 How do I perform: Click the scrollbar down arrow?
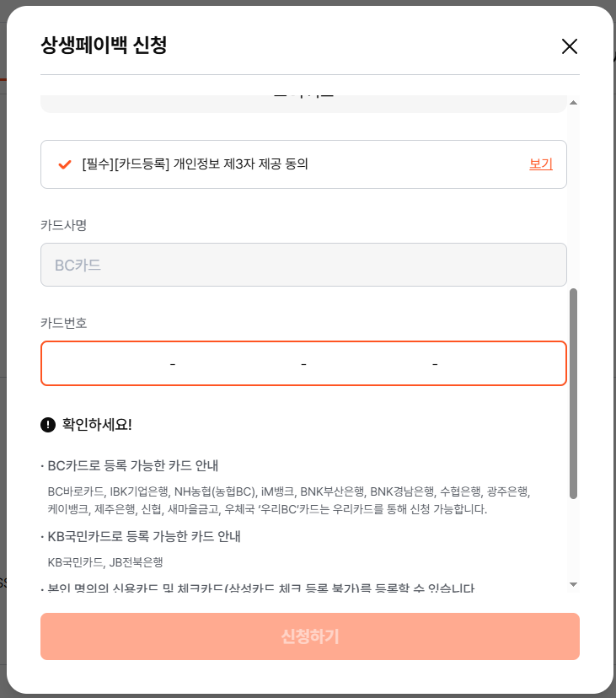tap(574, 584)
